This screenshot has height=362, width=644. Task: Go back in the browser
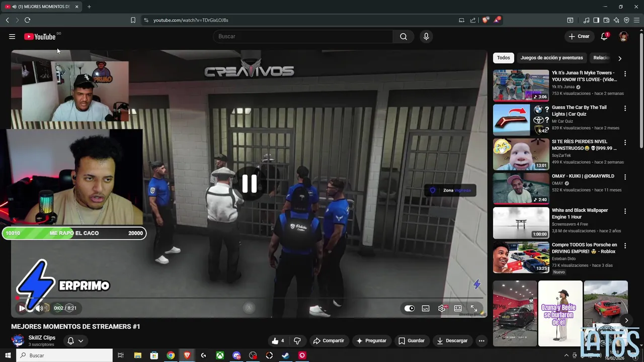(7, 20)
